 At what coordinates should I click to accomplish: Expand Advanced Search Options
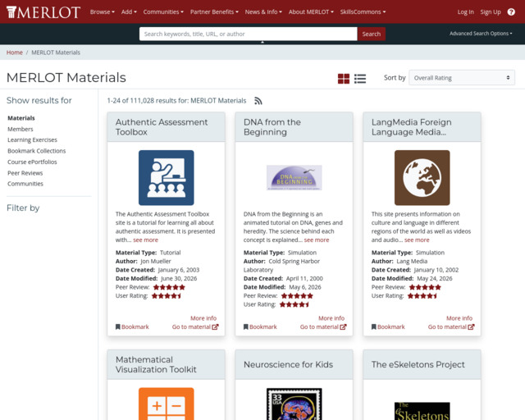point(481,34)
